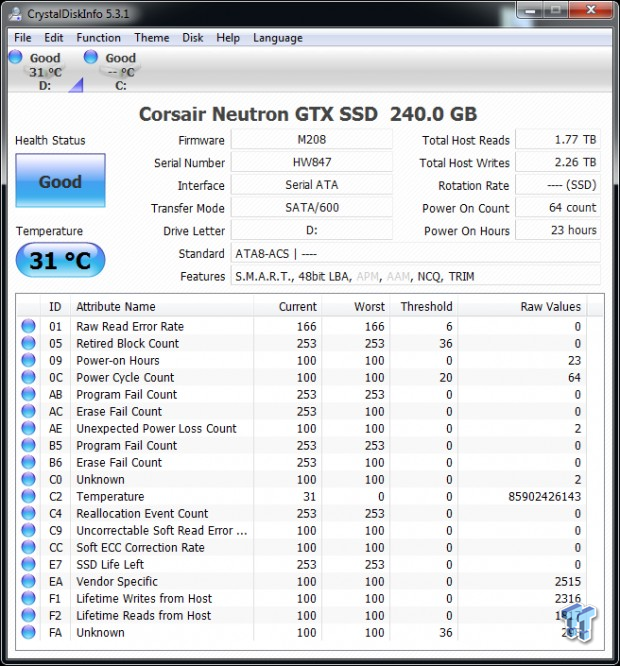Click the Corsair Neutron GTX SSD title

(308, 114)
